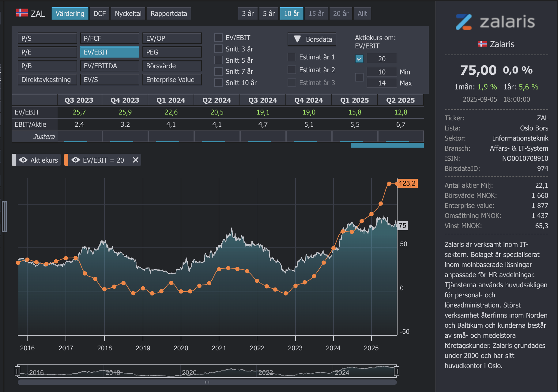Click the right range handle of timeline navigator
The image size is (558, 392).
click(x=396, y=371)
